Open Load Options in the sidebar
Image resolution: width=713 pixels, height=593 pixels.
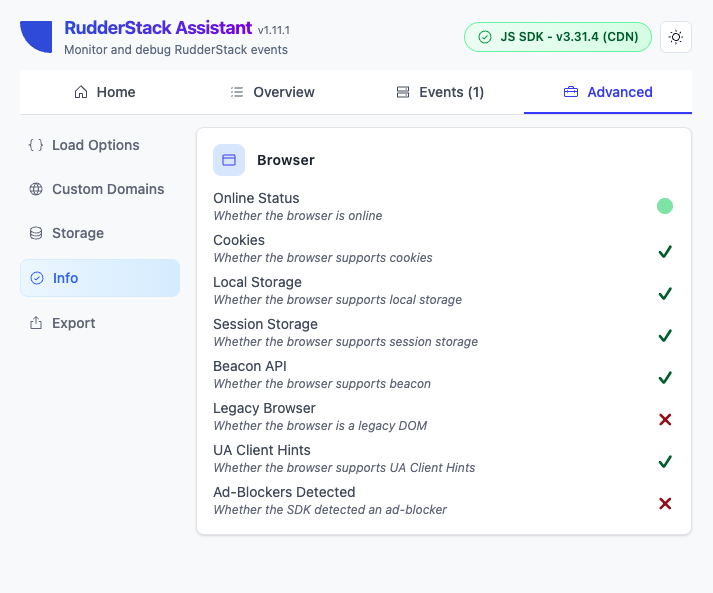click(100, 145)
